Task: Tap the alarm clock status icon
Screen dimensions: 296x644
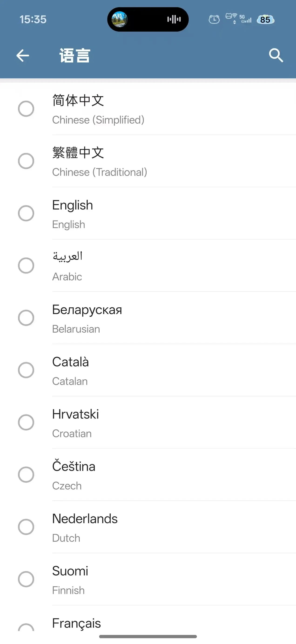Action: point(214,19)
